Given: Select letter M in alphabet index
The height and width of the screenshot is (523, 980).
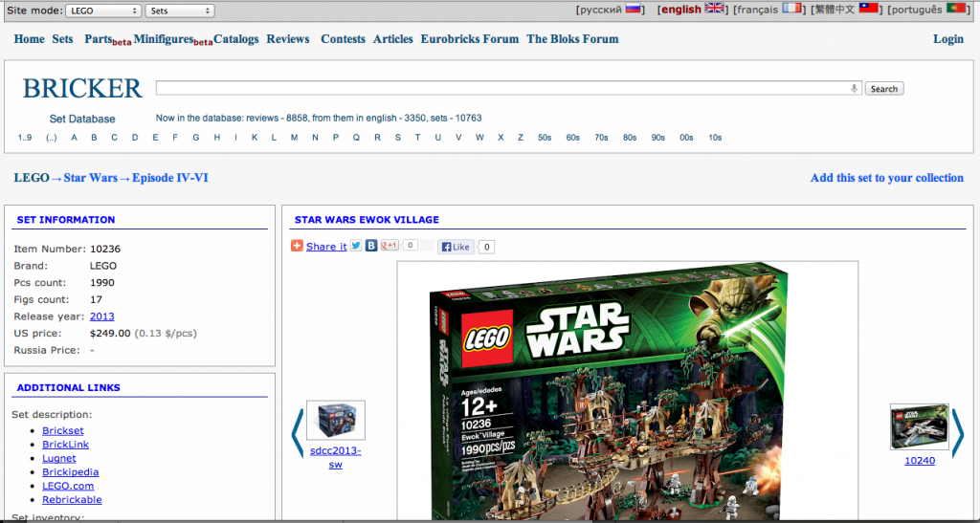Looking at the screenshot, I should pos(294,138).
